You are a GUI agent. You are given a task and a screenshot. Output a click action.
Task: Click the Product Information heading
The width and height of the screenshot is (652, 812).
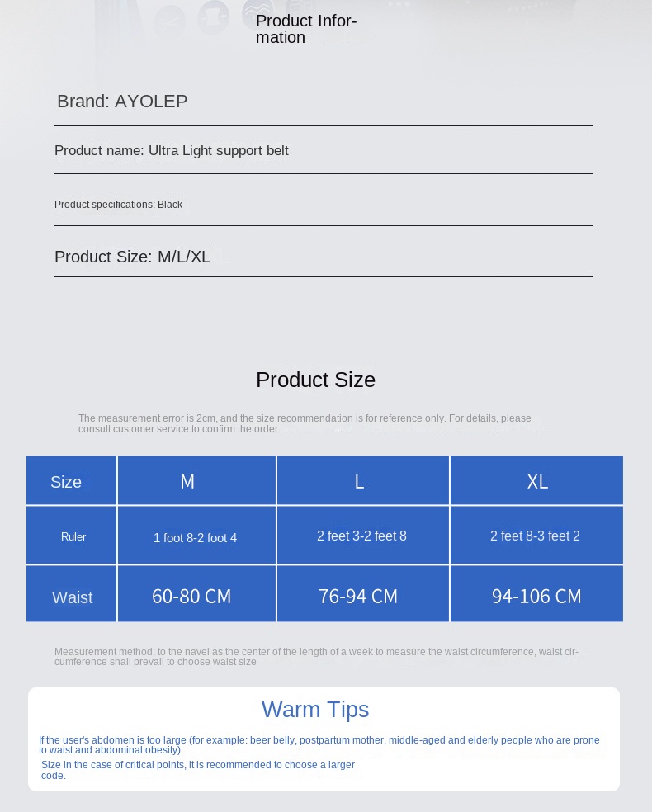306,29
